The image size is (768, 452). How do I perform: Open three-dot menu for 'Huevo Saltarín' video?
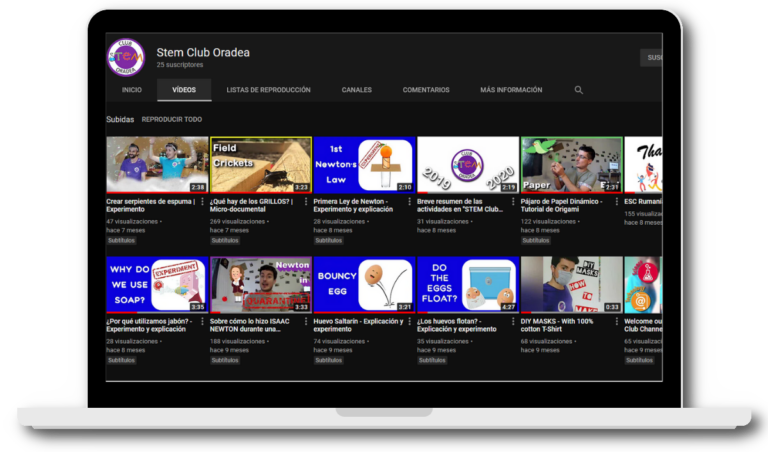pyautogui.click(x=410, y=322)
